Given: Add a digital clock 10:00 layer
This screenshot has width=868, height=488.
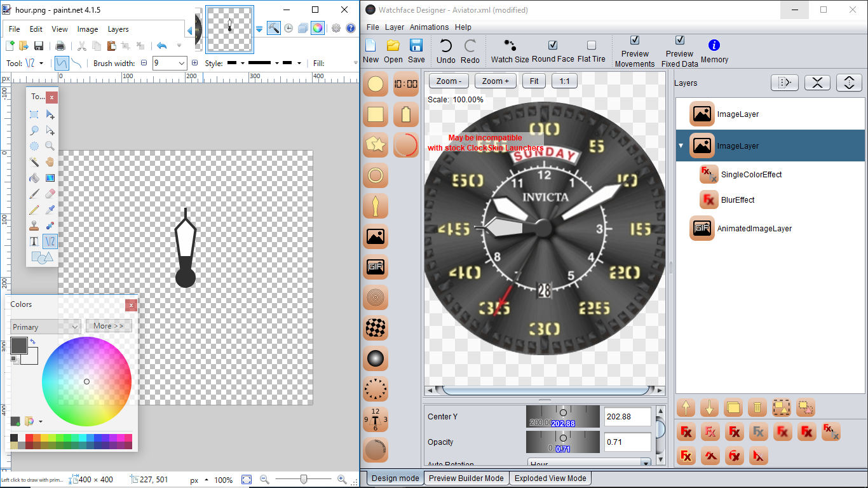Looking at the screenshot, I should pos(406,84).
